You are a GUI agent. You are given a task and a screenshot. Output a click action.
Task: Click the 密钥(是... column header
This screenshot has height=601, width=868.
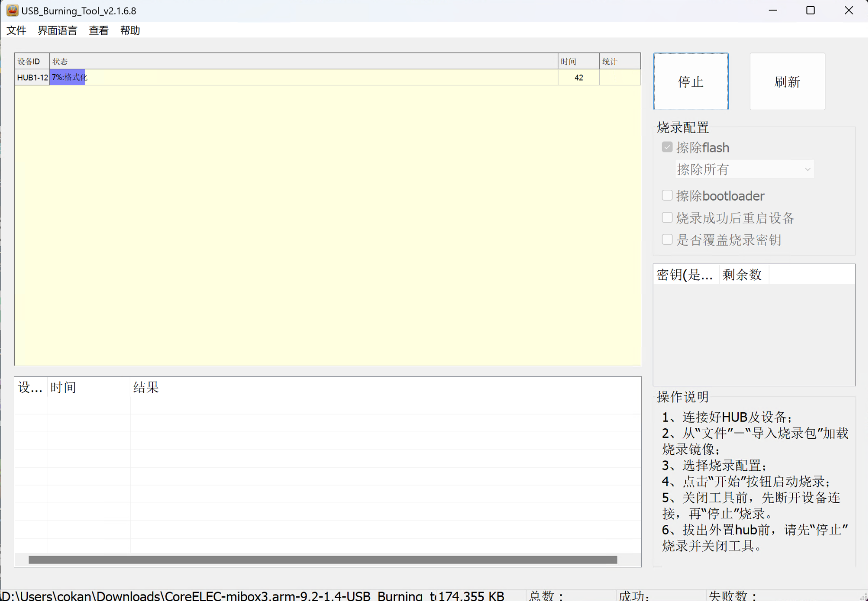(x=686, y=274)
